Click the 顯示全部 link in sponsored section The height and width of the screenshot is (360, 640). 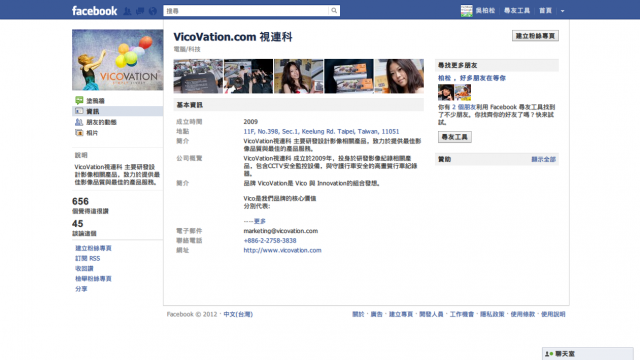pos(543,159)
